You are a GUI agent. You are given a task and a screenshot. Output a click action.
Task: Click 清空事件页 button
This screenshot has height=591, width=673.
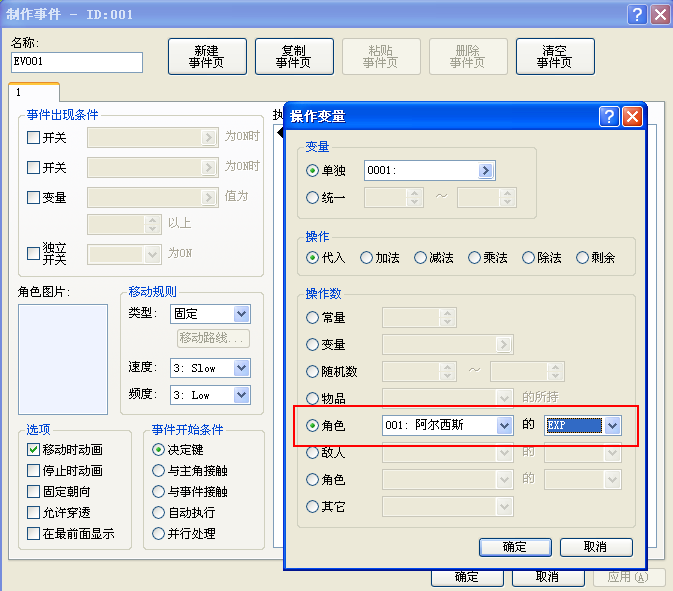click(x=555, y=57)
